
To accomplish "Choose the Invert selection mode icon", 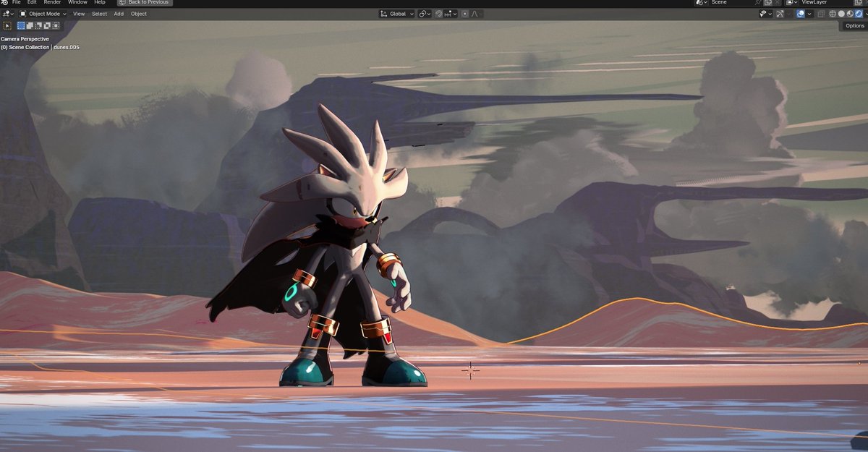I will pyautogui.click(x=47, y=25).
